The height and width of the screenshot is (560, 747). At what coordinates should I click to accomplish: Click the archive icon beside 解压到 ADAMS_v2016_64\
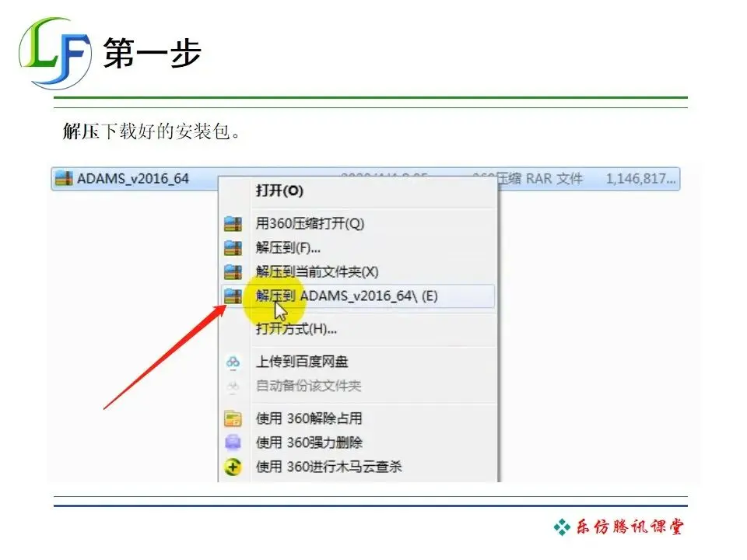click(233, 296)
